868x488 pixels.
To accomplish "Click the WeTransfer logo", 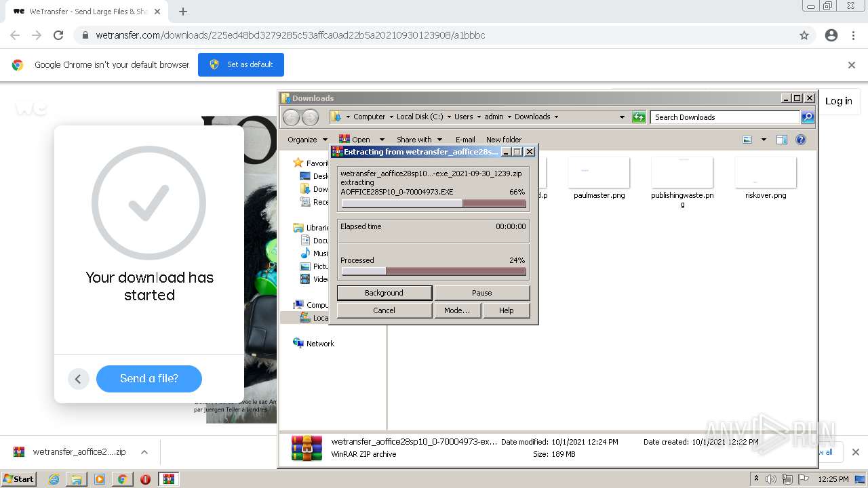I will tap(31, 108).
